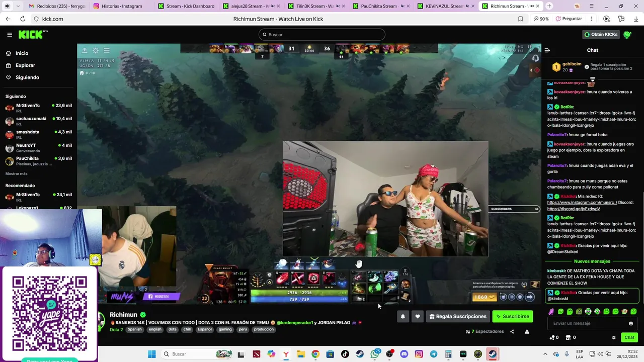Select the chill tag
The image size is (644, 362).
click(187, 330)
